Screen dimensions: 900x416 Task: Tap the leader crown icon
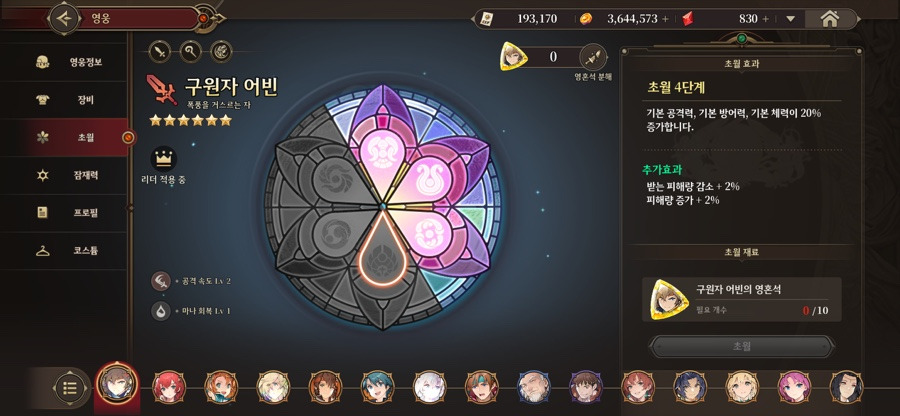164,158
